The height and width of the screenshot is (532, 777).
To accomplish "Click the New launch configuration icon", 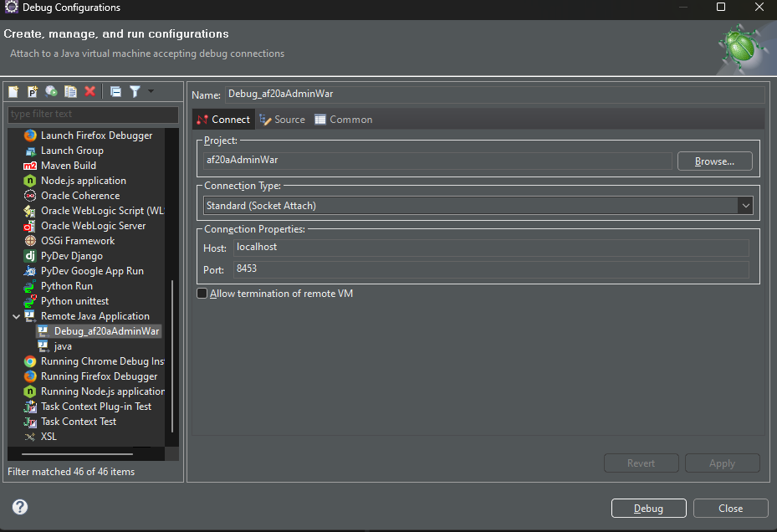I will (14, 92).
